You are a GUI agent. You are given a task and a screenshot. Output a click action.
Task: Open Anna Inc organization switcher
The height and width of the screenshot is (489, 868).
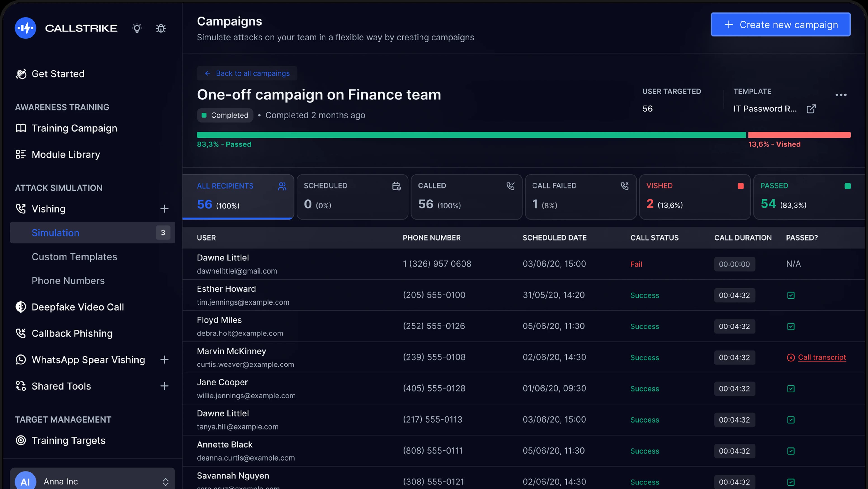coord(93,481)
